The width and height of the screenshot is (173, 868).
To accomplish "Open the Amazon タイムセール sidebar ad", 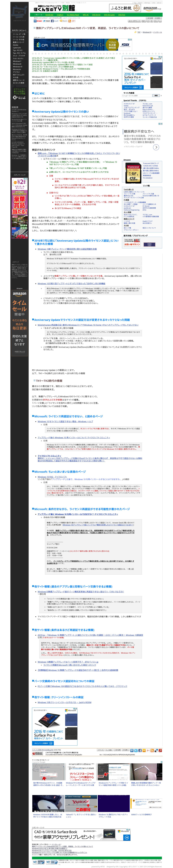I will click(19, 323).
